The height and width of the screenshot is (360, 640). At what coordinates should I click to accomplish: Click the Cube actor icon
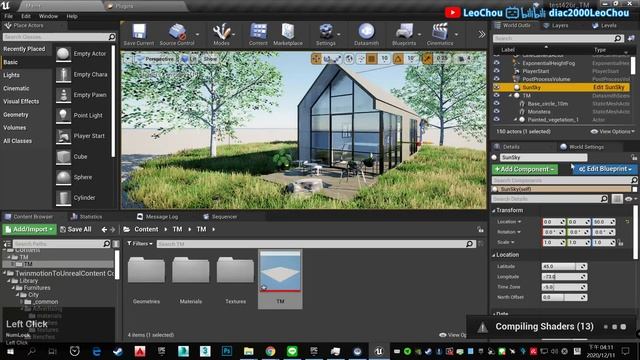(x=63, y=157)
